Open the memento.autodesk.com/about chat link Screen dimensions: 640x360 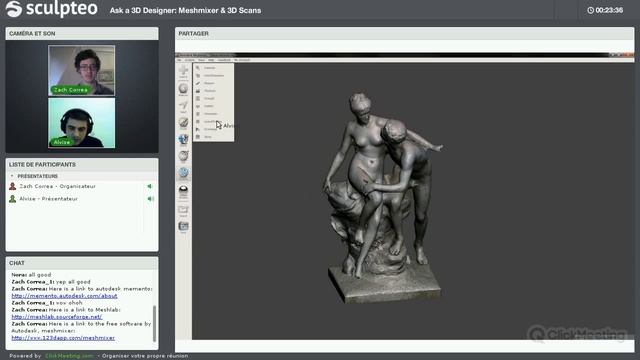pyautogui.click(x=64, y=296)
